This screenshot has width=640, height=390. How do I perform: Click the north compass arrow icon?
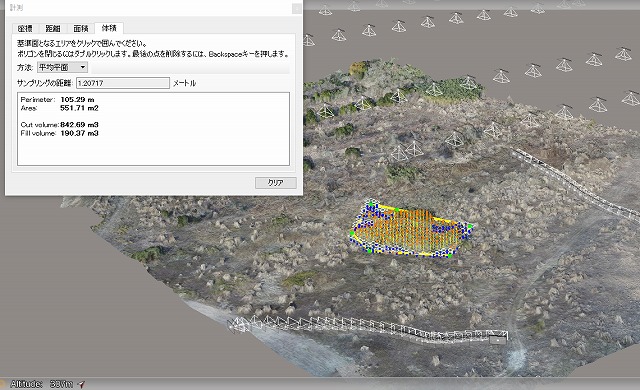[x=81, y=384]
